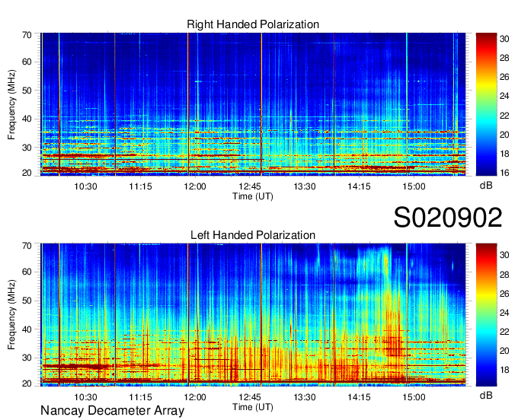Screen dimensions: 518x420
Task: Click the 30 MHz tick of Right Handed plot
Action: [27, 148]
